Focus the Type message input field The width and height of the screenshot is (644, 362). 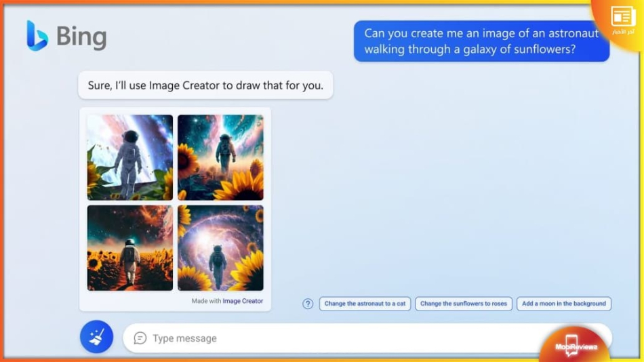(367, 338)
